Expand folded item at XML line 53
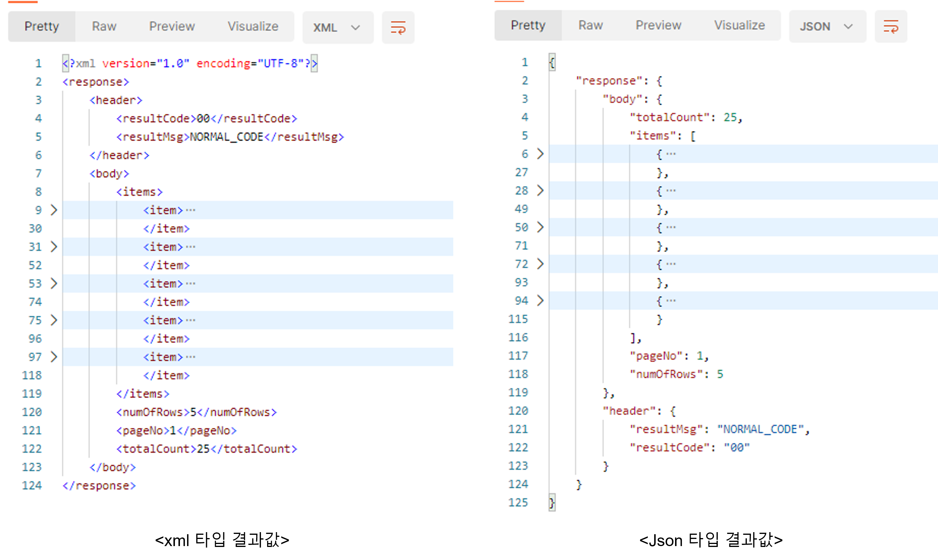The height and width of the screenshot is (560, 938). (54, 283)
